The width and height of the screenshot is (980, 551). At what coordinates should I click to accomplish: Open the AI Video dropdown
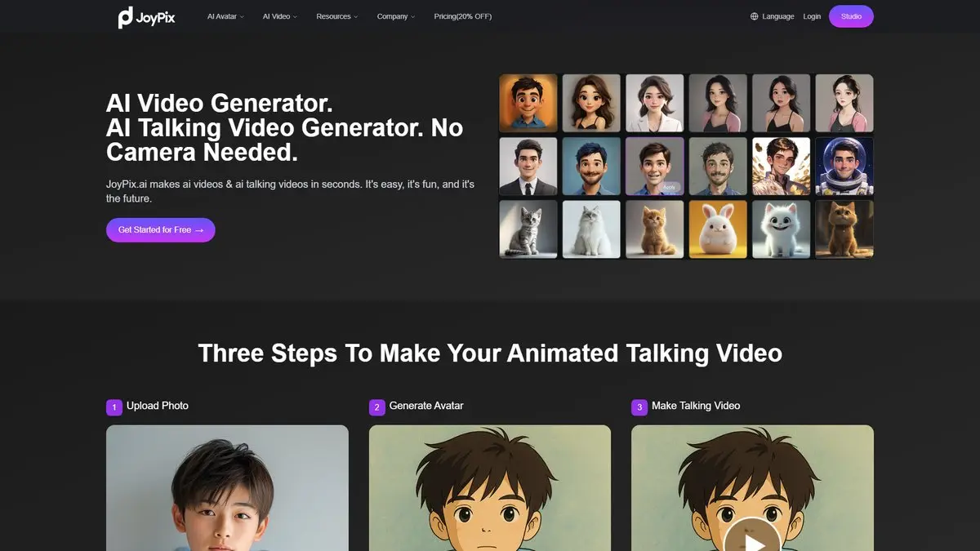click(x=280, y=16)
